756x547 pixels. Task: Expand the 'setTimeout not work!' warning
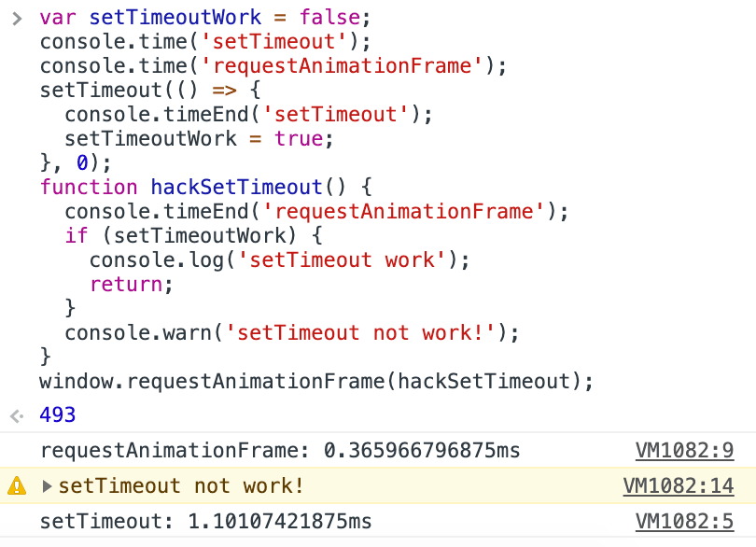coord(47,485)
